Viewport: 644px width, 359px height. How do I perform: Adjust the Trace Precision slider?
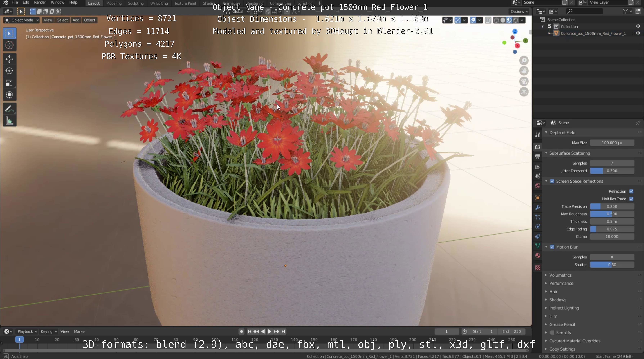pyautogui.click(x=612, y=206)
